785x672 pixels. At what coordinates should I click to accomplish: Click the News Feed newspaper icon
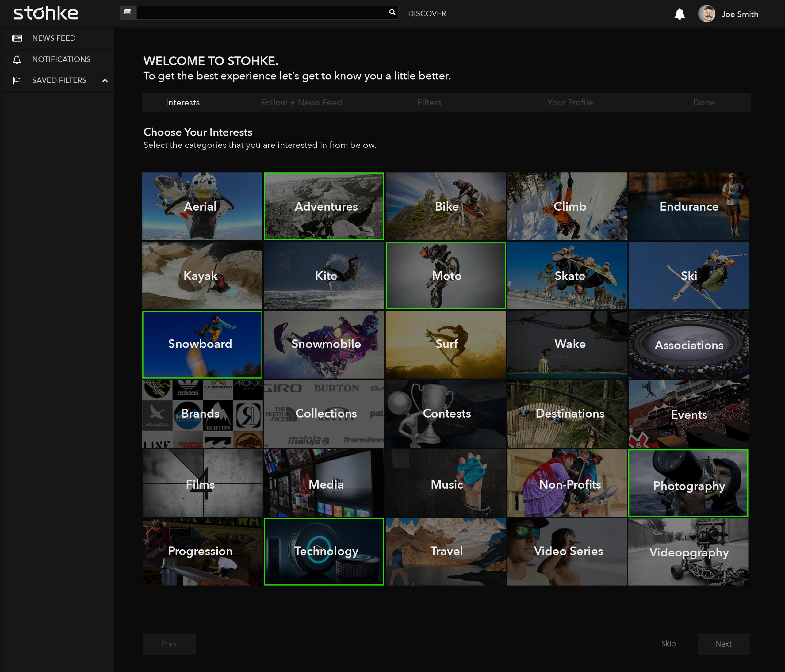17,38
